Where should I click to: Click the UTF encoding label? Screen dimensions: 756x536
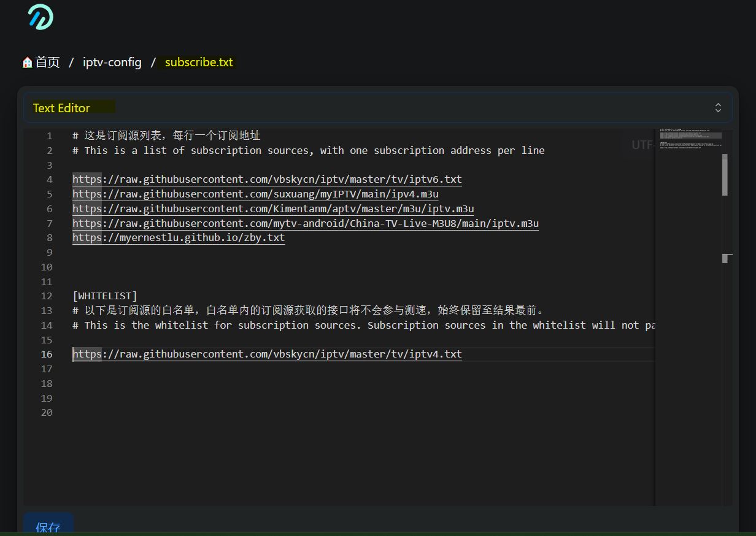(x=642, y=145)
